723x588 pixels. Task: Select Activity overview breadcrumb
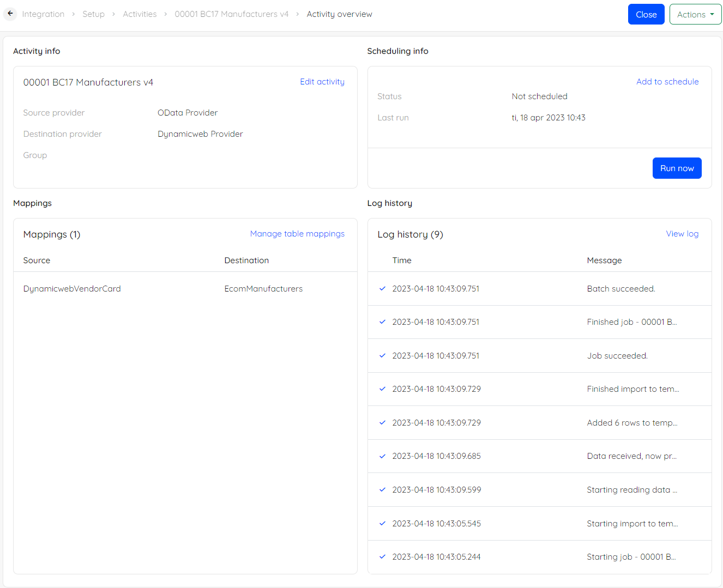pos(339,14)
